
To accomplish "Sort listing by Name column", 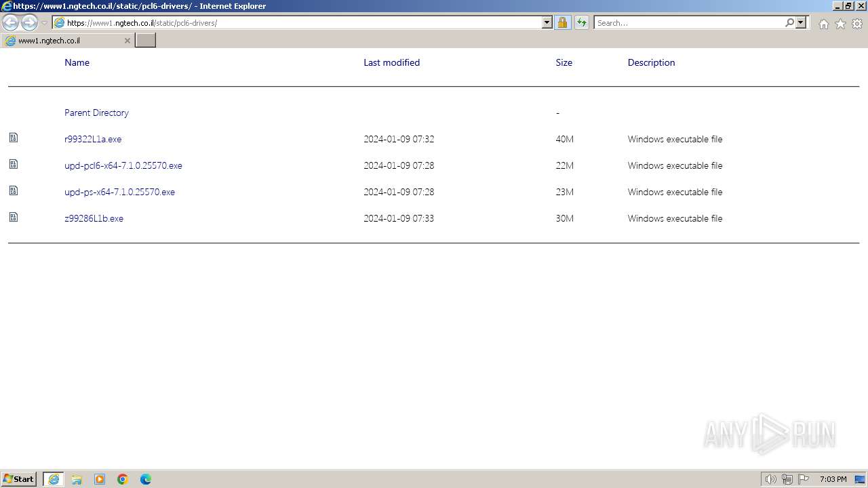I will (77, 62).
